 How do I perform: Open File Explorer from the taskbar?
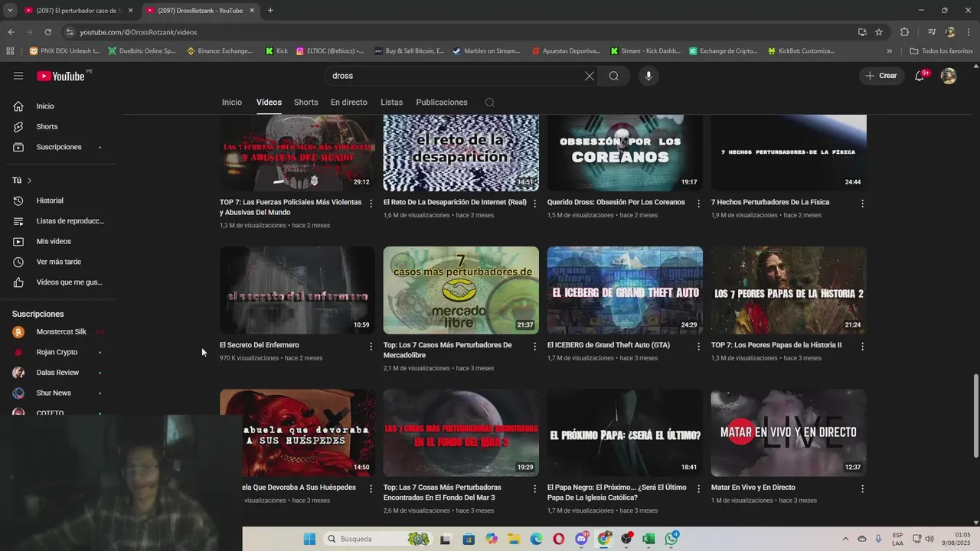tap(514, 539)
